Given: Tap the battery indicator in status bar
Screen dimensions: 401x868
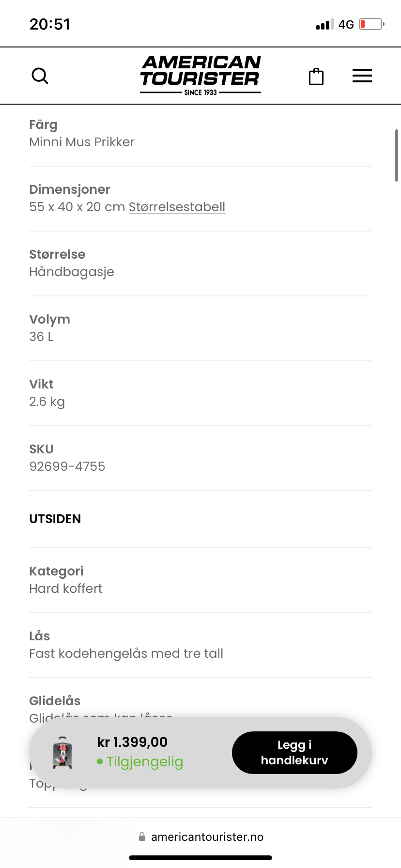Looking at the screenshot, I should [371, 24].
